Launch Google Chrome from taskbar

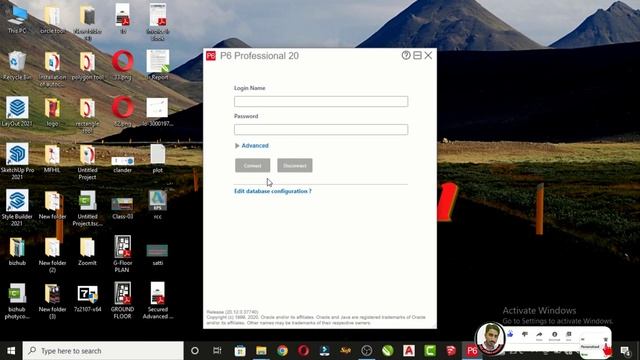coord(282,351)
